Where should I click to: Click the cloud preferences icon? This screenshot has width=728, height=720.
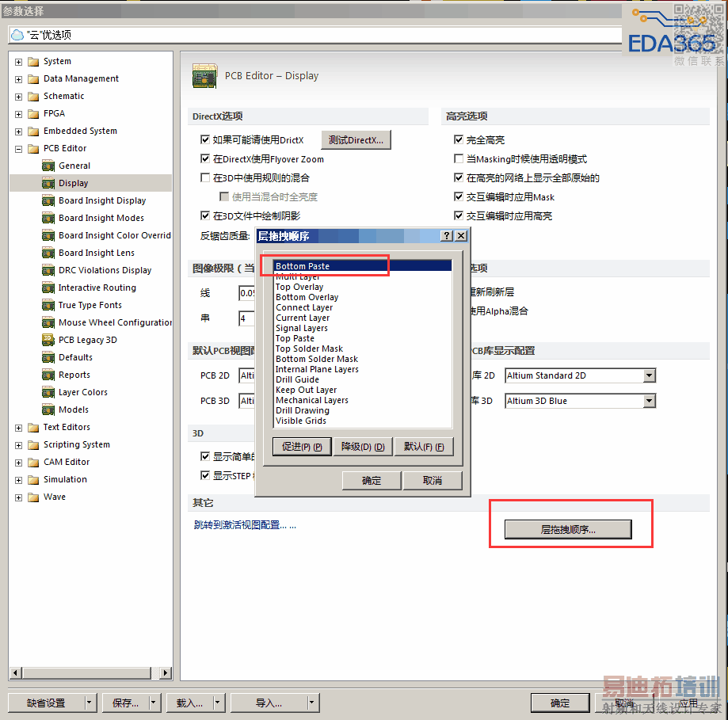click(17, 35)
